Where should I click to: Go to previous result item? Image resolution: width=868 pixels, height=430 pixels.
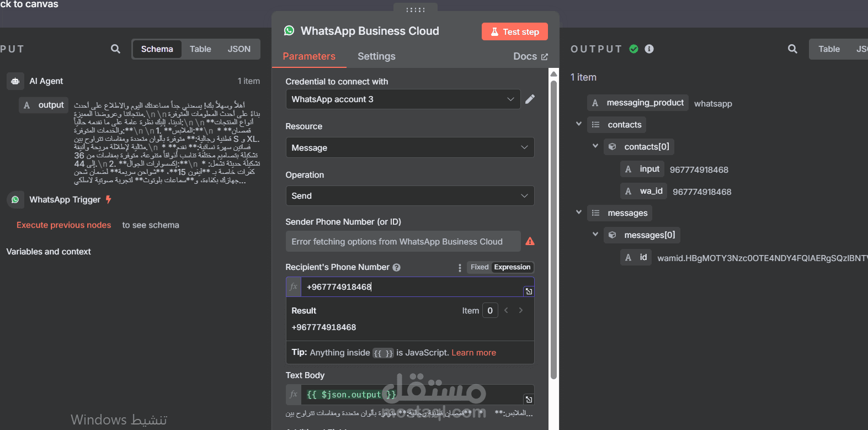tap(506, 310)
